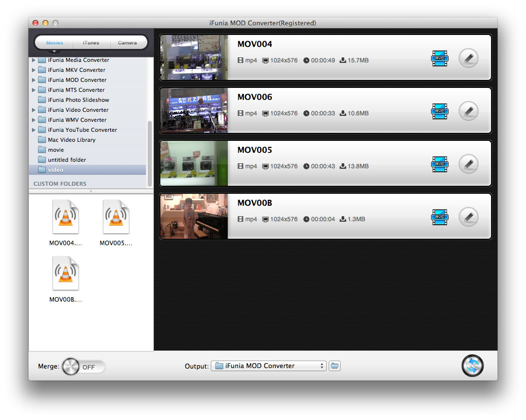
Task: Expand the iFunia Media Converter folder
Action: tap(33, 60)
